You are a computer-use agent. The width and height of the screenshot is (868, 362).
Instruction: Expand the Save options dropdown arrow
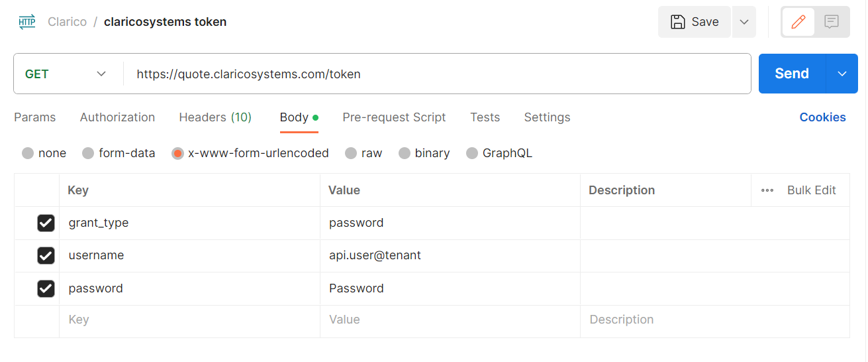point(744,22)
